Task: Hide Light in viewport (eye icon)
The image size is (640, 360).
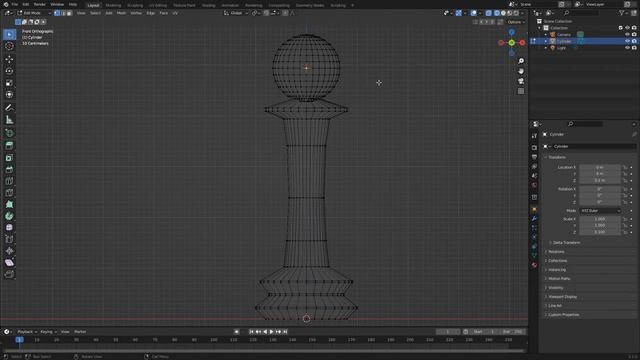Action: click(627, 48)
